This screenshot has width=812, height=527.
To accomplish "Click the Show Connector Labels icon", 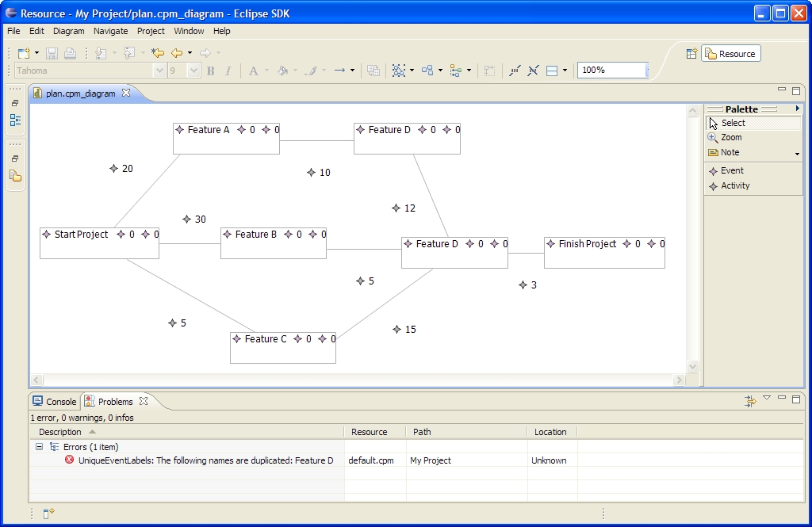I will tap(514, 71).
